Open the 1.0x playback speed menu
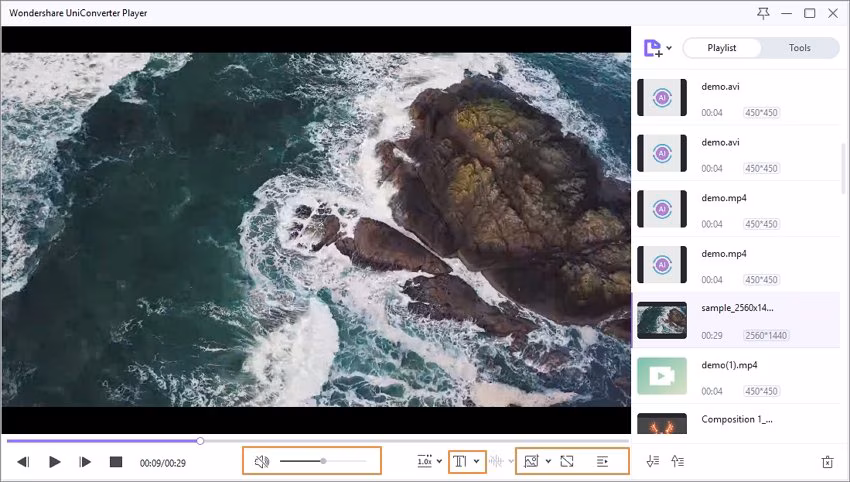This screenshot has width=850, height=482. tap(424, 461)
